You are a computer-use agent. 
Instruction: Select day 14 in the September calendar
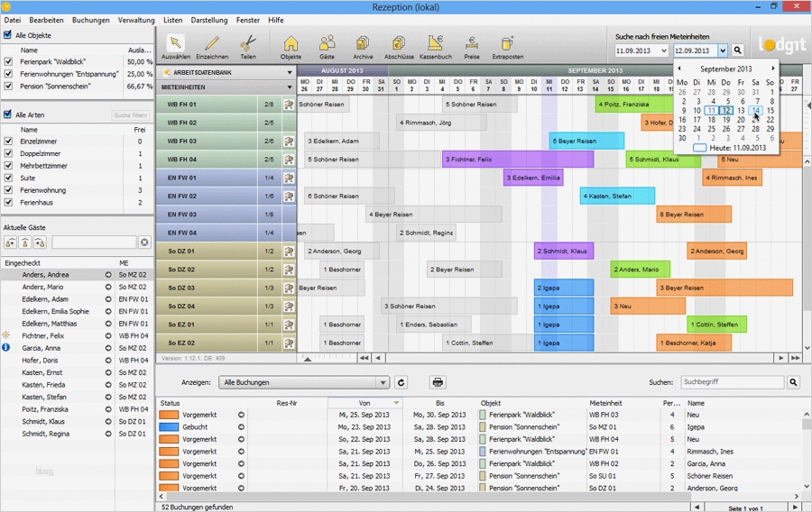click(x=755, y=111)
